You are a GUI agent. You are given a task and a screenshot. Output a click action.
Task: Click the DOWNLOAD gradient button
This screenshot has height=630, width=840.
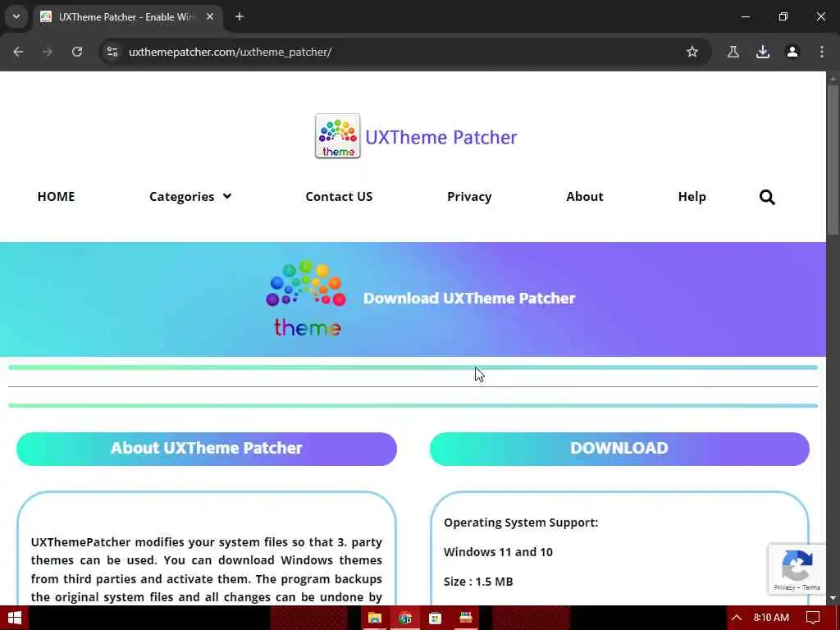619,449
